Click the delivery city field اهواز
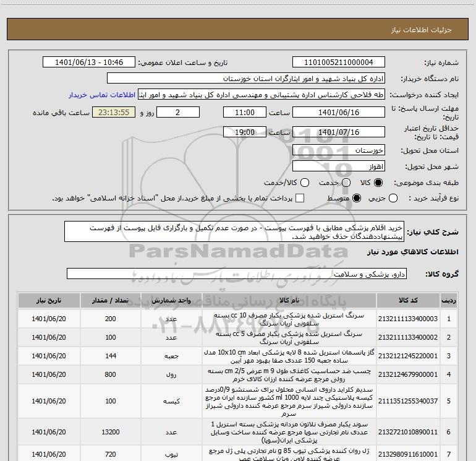 coord(339,166)
